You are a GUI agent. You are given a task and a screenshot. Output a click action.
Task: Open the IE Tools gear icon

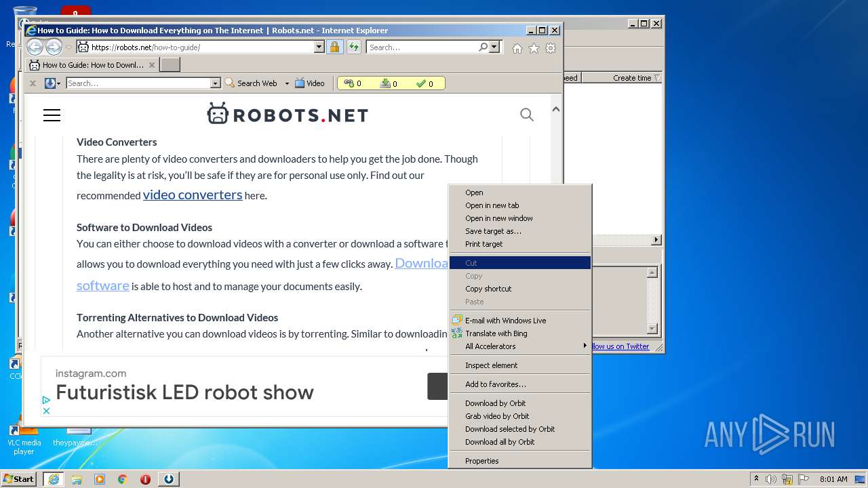point(551,48)
